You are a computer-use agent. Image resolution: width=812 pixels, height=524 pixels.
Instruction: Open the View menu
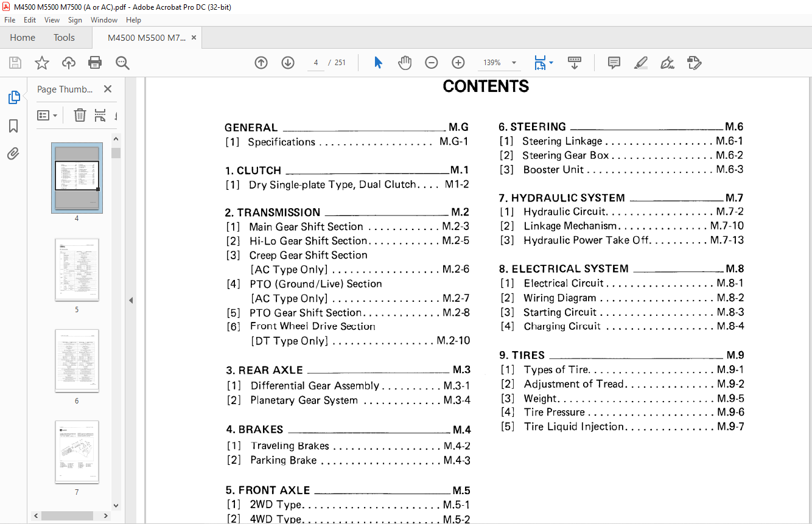click(x=52, y=20)
